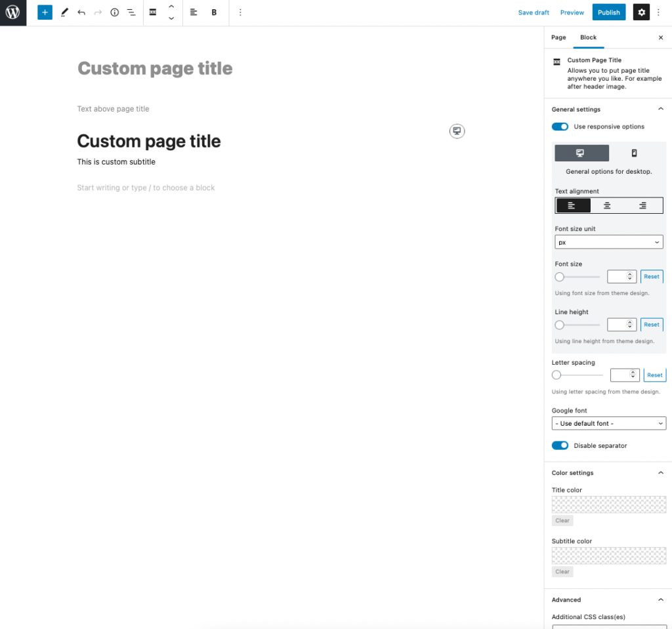Publish the page

(x=608, y=12)
